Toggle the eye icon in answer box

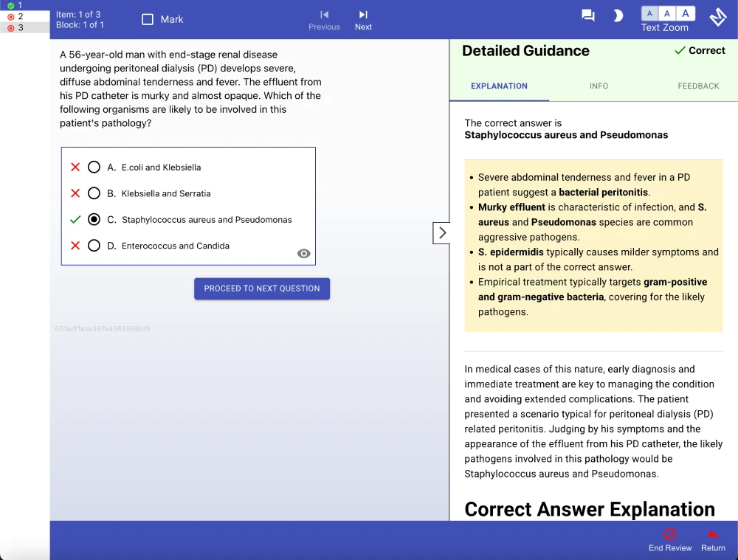303,254
